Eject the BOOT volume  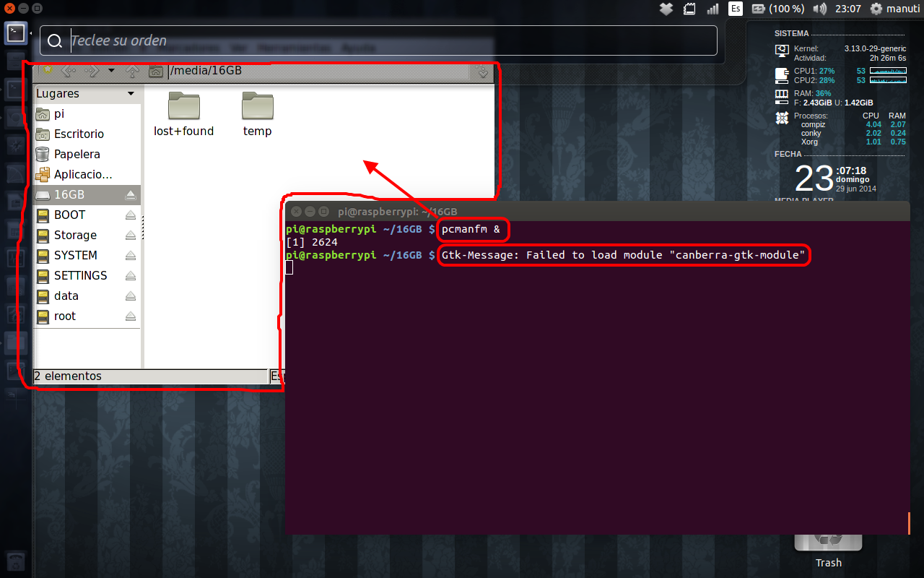click(x=131, y=215)
